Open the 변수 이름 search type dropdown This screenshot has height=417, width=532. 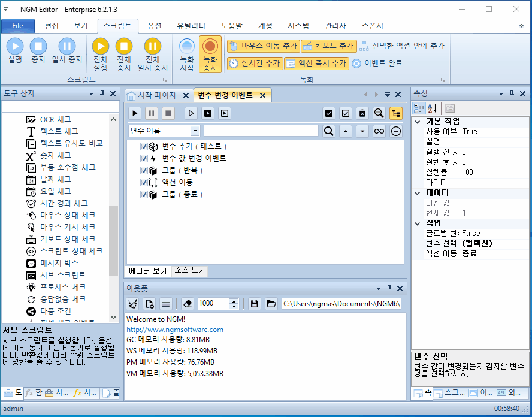point(195,131)
